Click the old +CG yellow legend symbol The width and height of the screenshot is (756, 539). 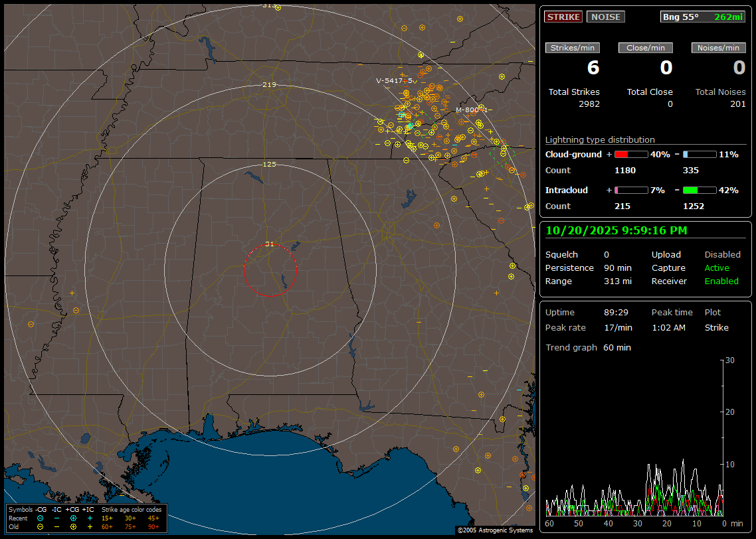[x=73, y=526]
